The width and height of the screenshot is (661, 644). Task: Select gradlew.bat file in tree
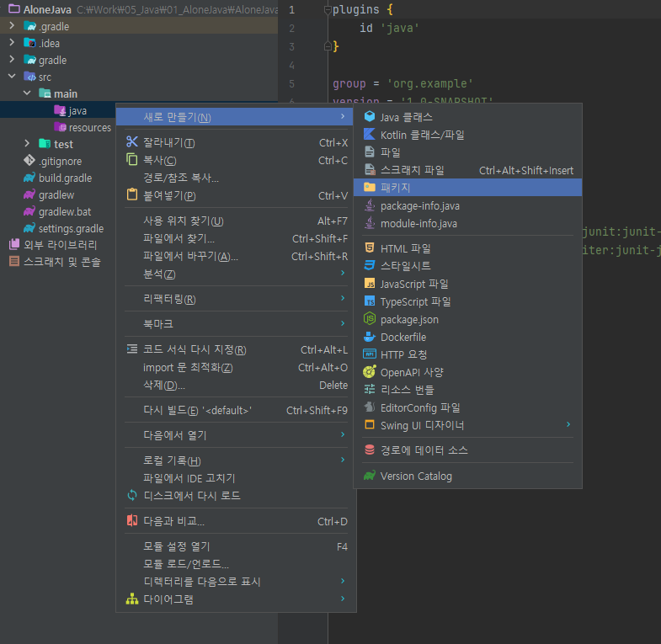coord(57,211)
